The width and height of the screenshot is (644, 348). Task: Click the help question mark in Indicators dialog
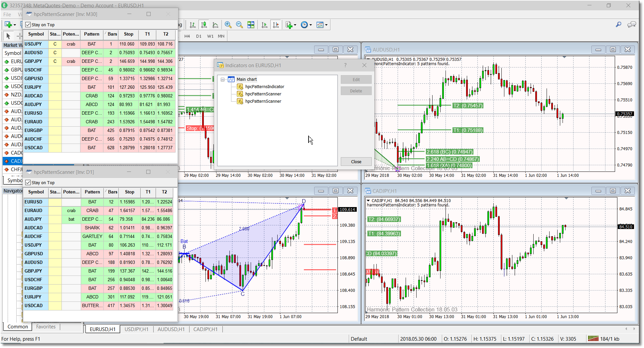click(x=345, y=65)
